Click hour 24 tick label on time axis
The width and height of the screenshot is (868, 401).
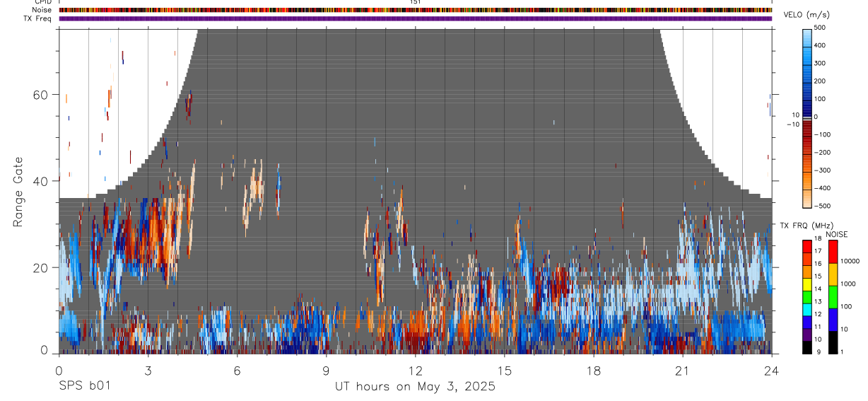772,371
